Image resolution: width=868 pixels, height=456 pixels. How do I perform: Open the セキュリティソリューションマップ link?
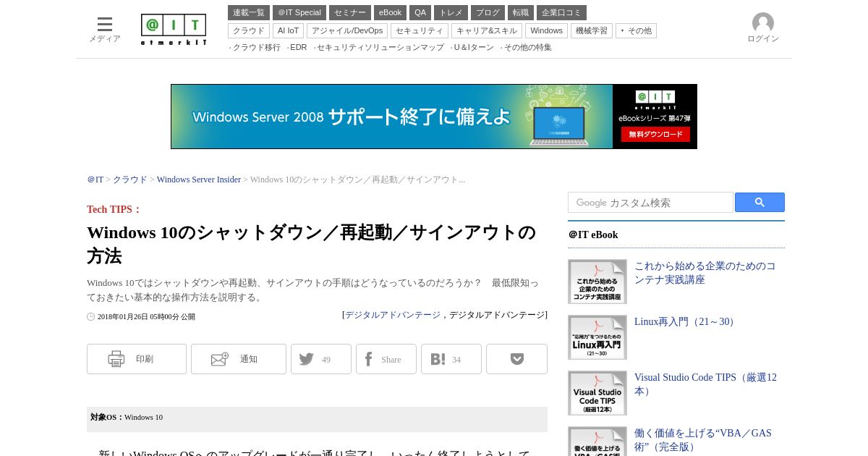pos(380,47)
